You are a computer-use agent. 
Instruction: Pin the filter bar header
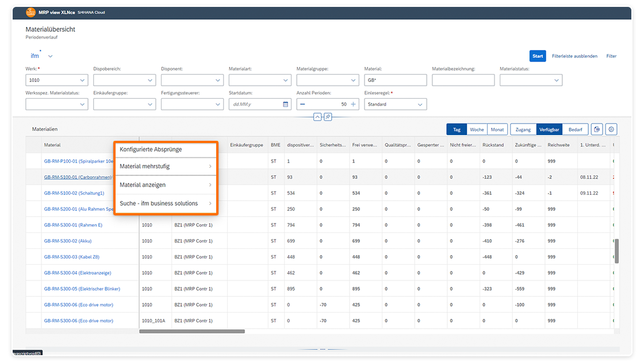click(327, 117)
